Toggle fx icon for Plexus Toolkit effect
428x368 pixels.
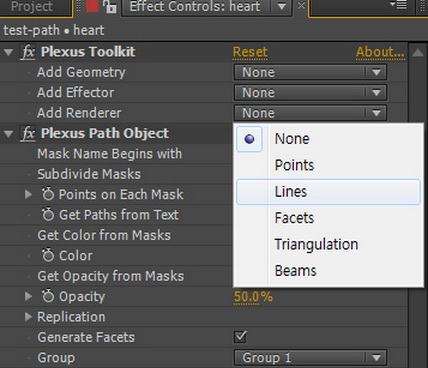(x=28, y=52)
